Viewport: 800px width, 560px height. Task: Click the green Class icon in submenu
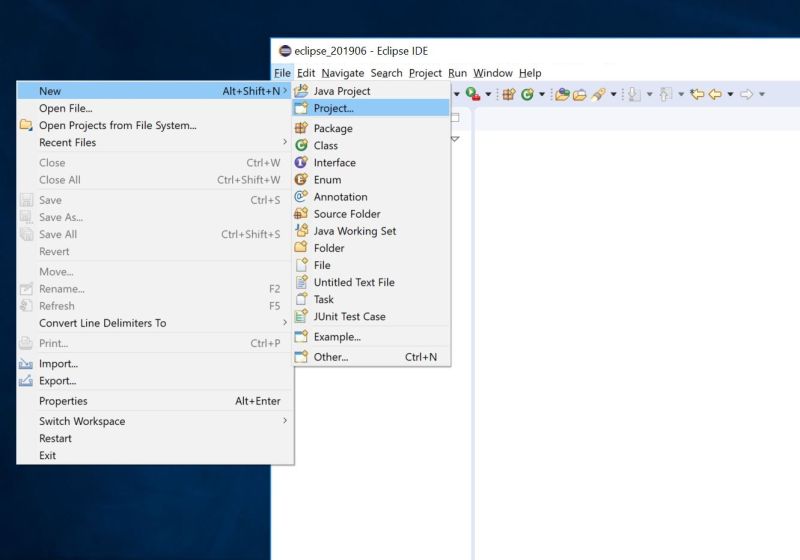pos(301,145)
